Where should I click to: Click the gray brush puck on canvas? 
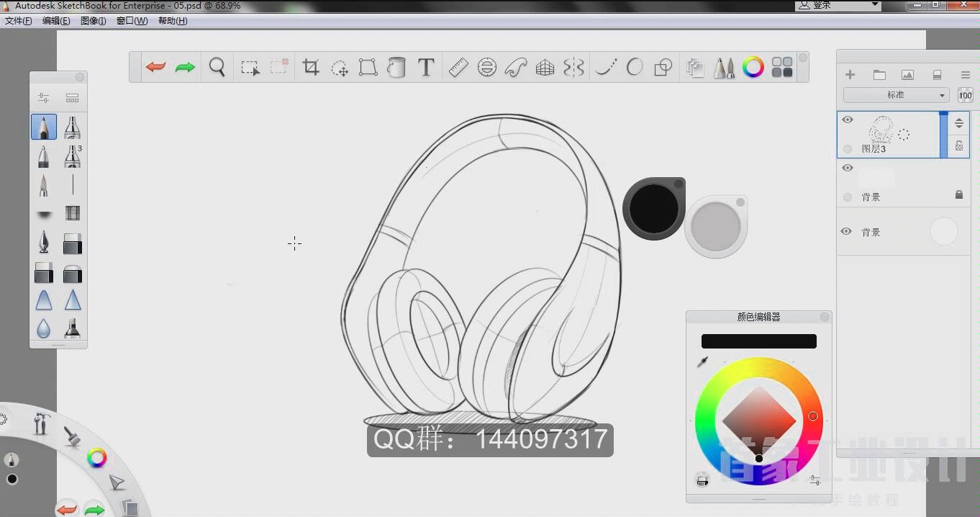tap(715, 227)
